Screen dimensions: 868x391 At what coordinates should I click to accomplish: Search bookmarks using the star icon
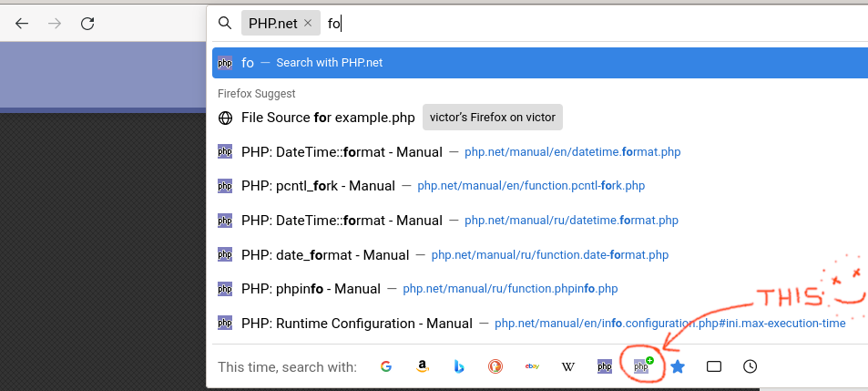tap(678, 366)
